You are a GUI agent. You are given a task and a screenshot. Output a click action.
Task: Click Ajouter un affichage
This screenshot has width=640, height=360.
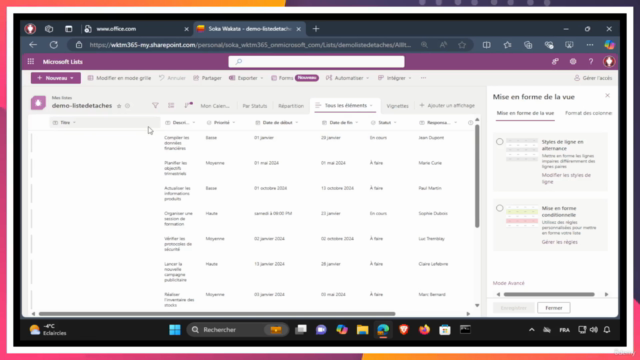[447, 106]
